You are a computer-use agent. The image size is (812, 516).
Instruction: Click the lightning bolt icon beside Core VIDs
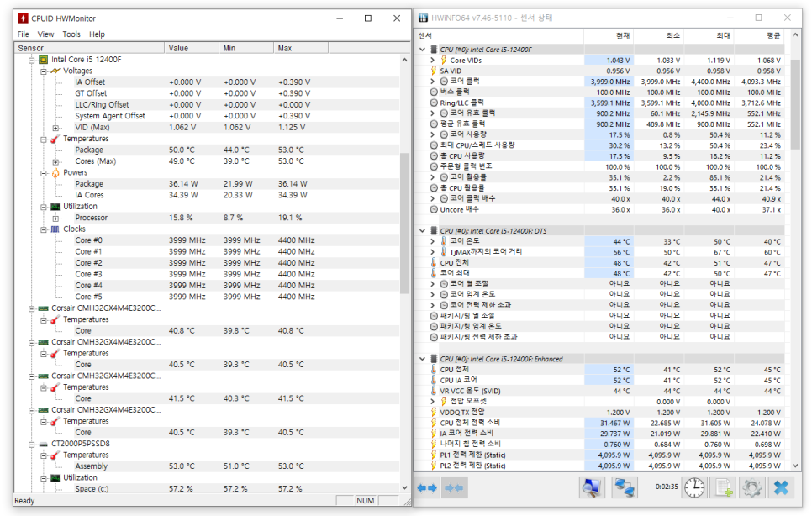click(444, 60)
